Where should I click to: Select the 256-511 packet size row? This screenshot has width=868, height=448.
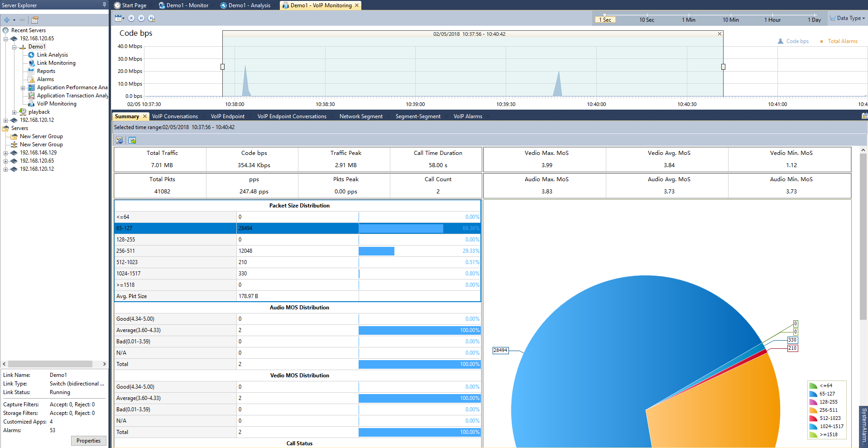point(297,251)
